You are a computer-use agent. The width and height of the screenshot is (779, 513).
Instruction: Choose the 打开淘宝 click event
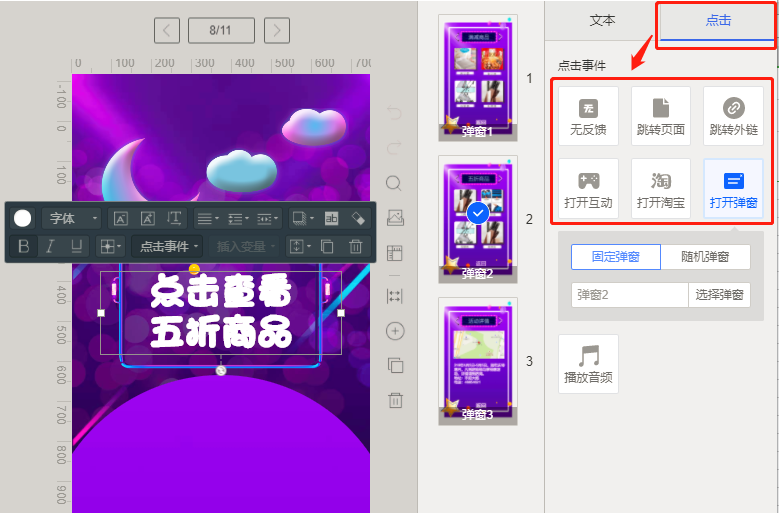[x=661, y=189]
